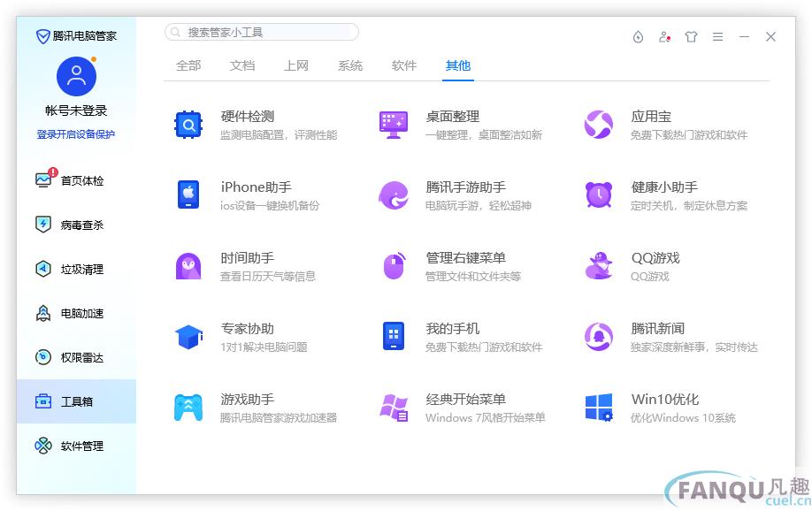Open the 系统 tab

[350, 65]
